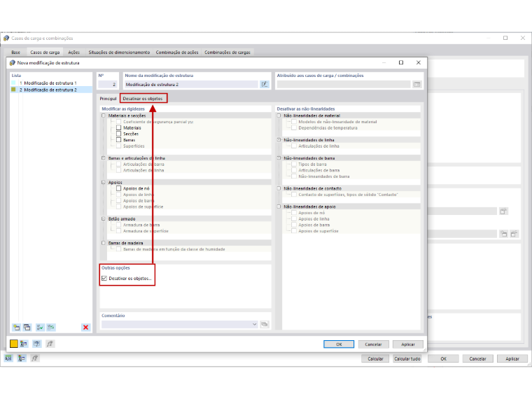This screenshot has height=399, width=532.
Task: Enable the Materiais checkbox
Action: [119, 127]
